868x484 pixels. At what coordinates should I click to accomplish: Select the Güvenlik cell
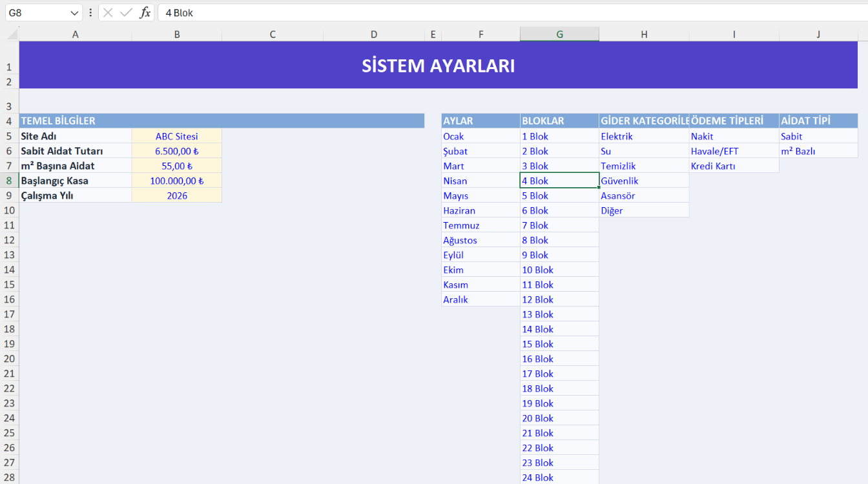pyautogui.click(x=645, y=181)
